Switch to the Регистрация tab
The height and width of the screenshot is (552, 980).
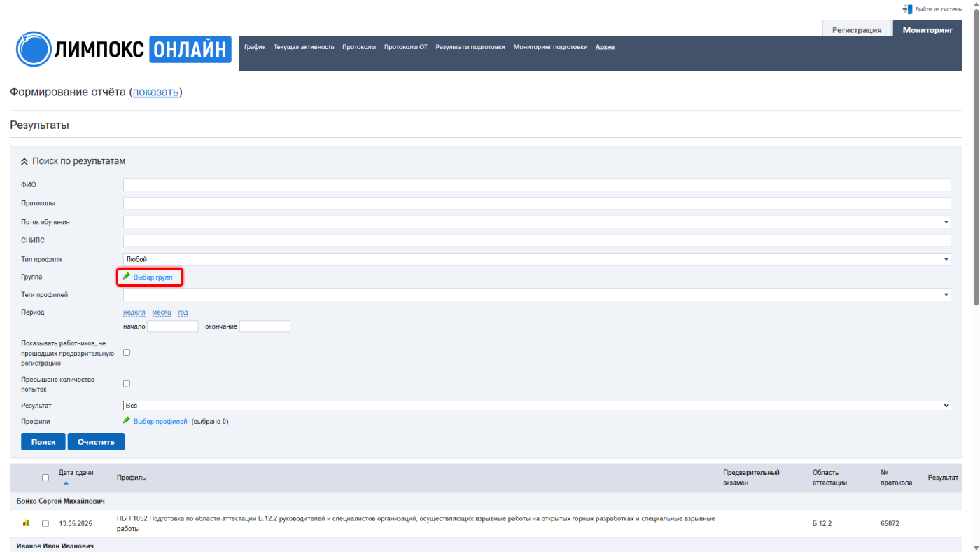(857, 30)
